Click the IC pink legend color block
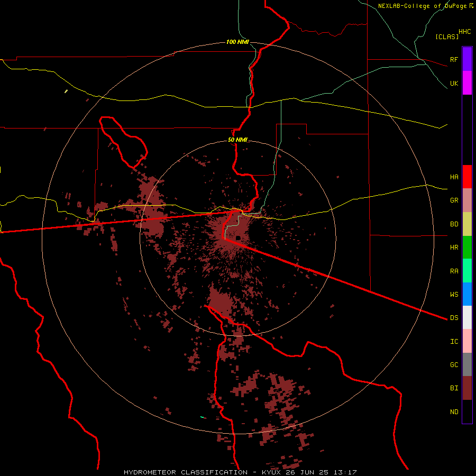The image size is (476, 476). (467, 341)
